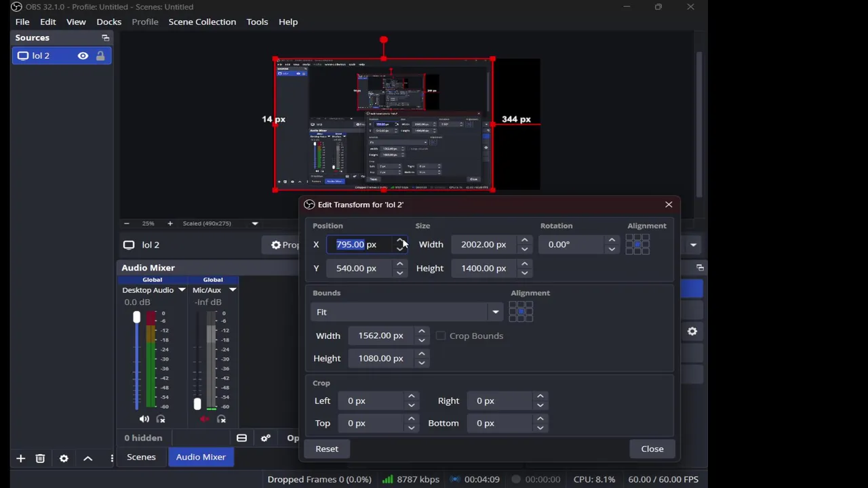Click the top rotation handle on preview
Image resolution: width=868 pixels, height=488 pixels.
pyautogui.click(x=384, y=41)
